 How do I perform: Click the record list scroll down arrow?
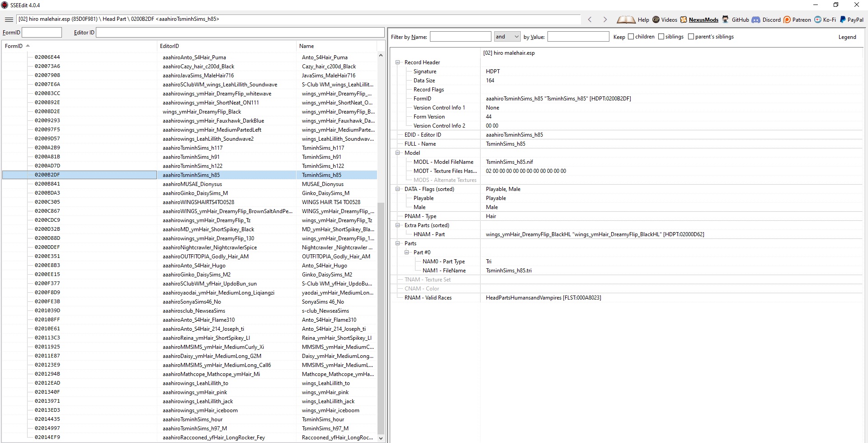381,438
